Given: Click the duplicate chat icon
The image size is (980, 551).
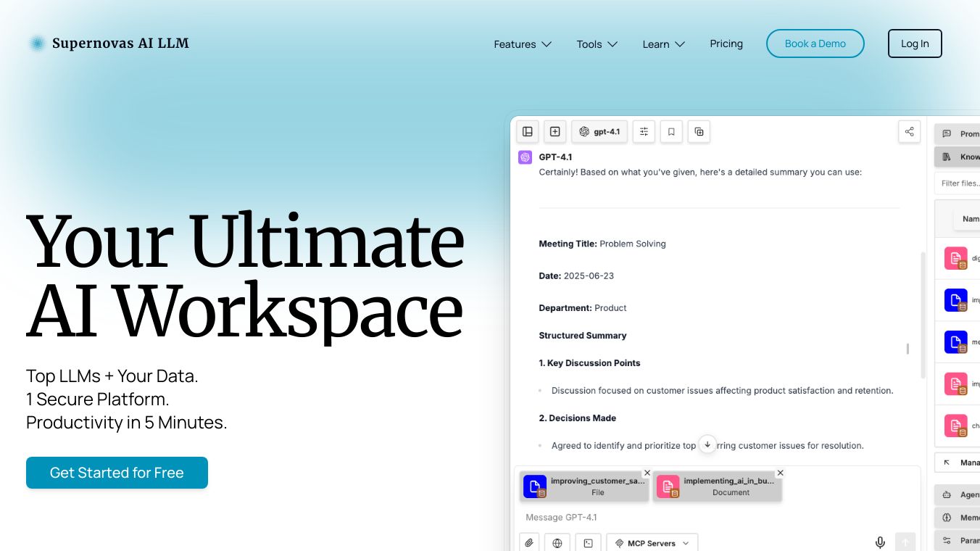Looking at the screenshot, I should [x=699, y=131].
